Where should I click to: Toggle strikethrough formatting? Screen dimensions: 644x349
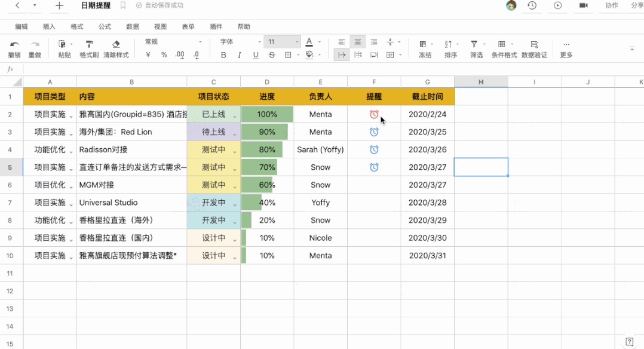pos(271,54)
